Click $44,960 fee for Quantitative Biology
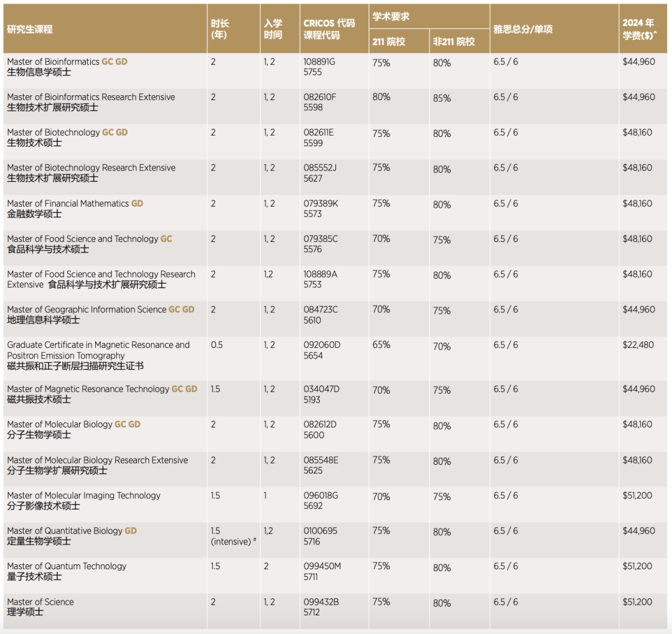672x634 pixels. click(638, 531)
